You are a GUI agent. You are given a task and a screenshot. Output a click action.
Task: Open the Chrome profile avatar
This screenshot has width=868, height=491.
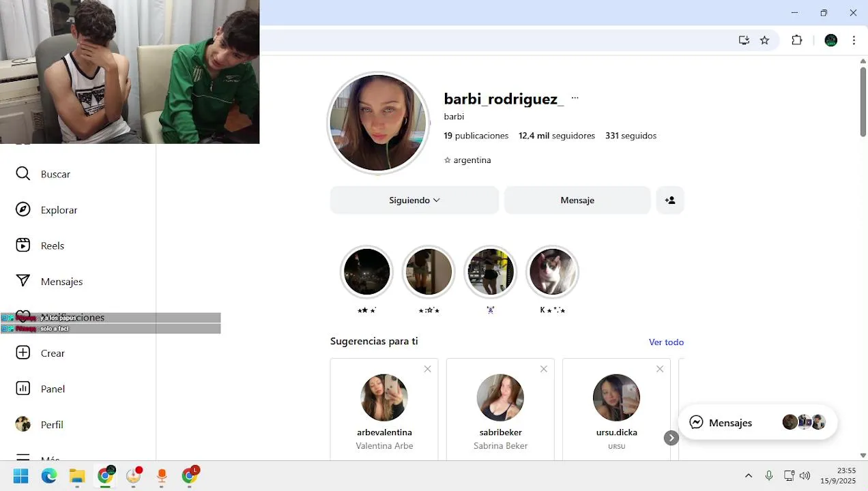[830, 40]
